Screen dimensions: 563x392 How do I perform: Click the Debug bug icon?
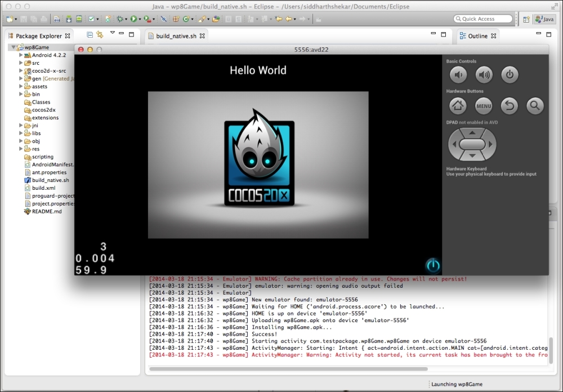(120, 19)
